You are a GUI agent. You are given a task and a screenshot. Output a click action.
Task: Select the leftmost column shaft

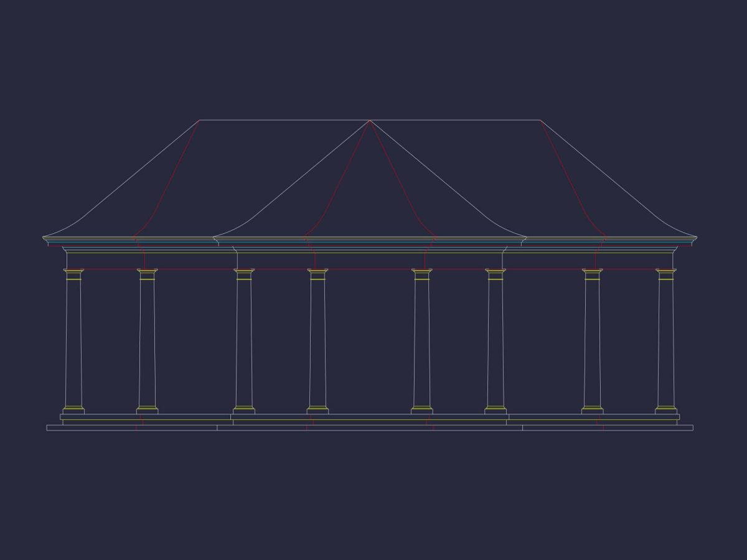pos(73,342)
